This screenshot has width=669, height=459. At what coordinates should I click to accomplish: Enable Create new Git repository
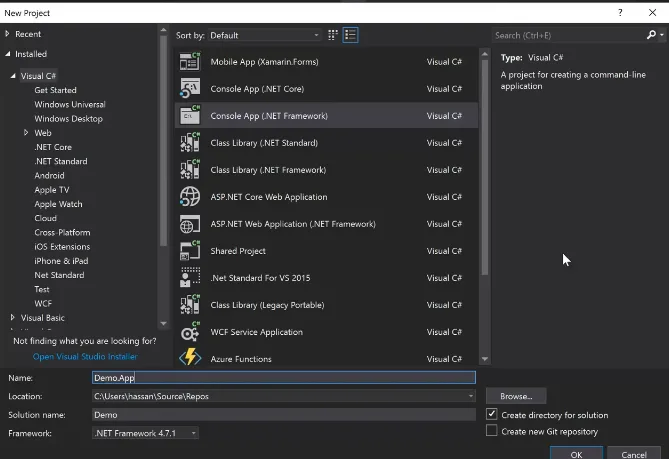pos(492,430)
